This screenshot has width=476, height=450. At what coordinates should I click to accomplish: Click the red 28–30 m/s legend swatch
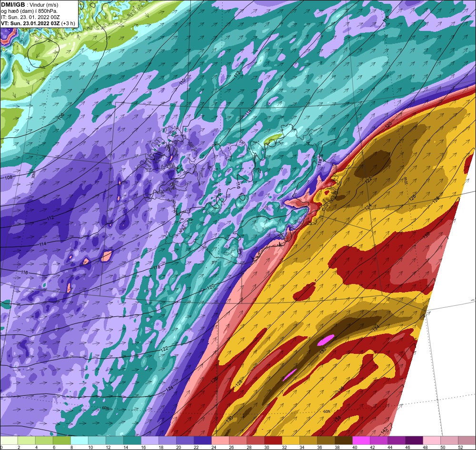[256, 440]
